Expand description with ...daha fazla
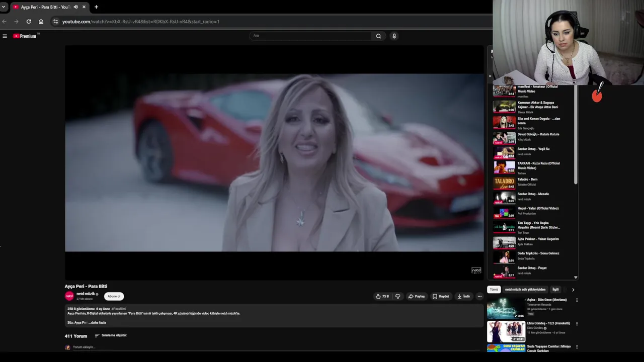Image resolution: width=644 pixels, height=362 pixels. pos(98,322)
